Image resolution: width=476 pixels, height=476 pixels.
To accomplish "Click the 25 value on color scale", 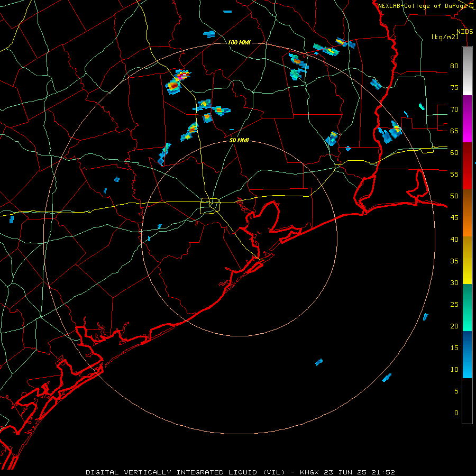I will pyautogui.click(x=454, y=305).
